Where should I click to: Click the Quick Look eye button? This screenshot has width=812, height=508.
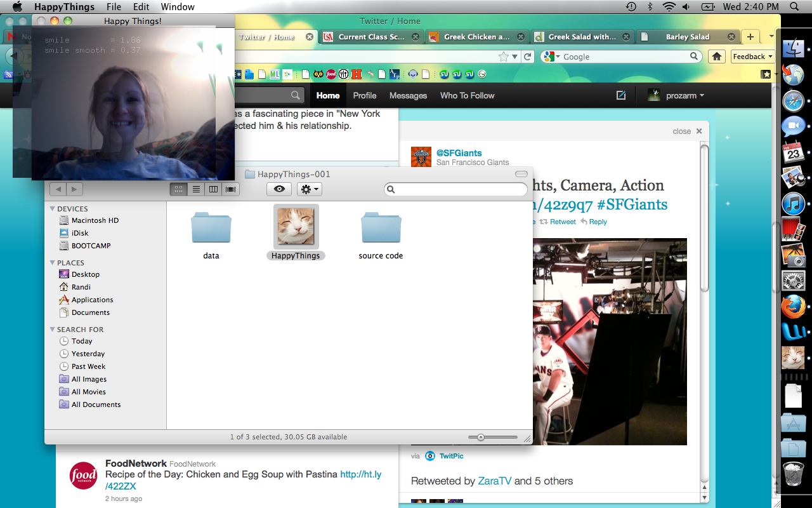pos(279,189)
